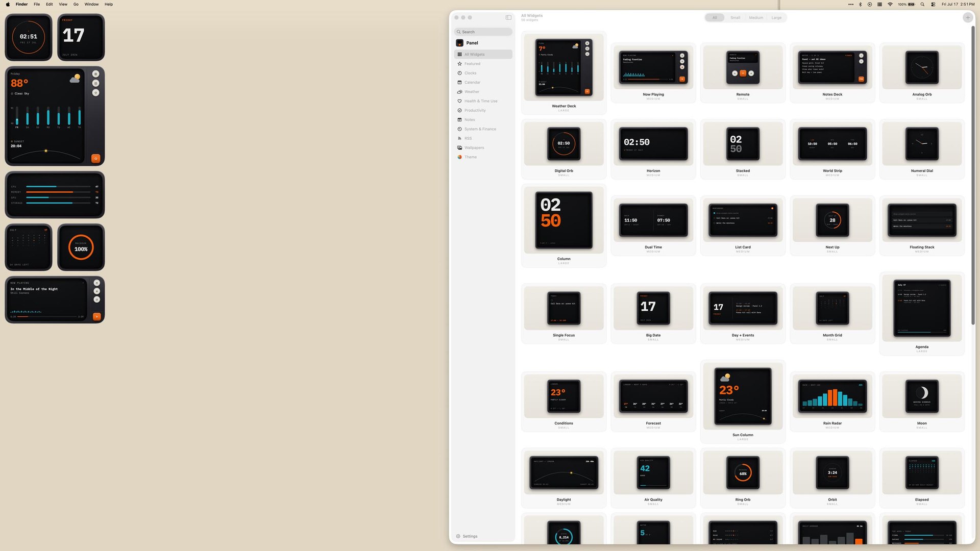Select the Stacked widget card
This screenshot has width=980, height=551.
tap(743, 149)
